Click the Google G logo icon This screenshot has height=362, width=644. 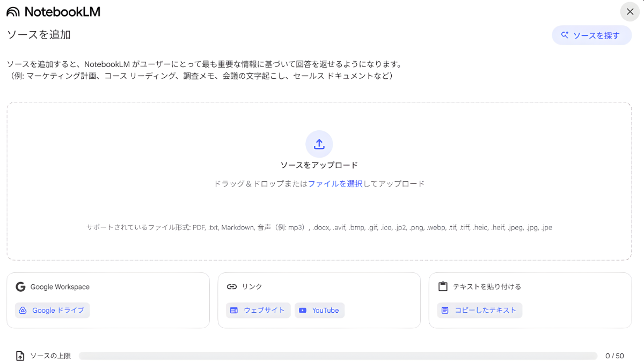20,287
